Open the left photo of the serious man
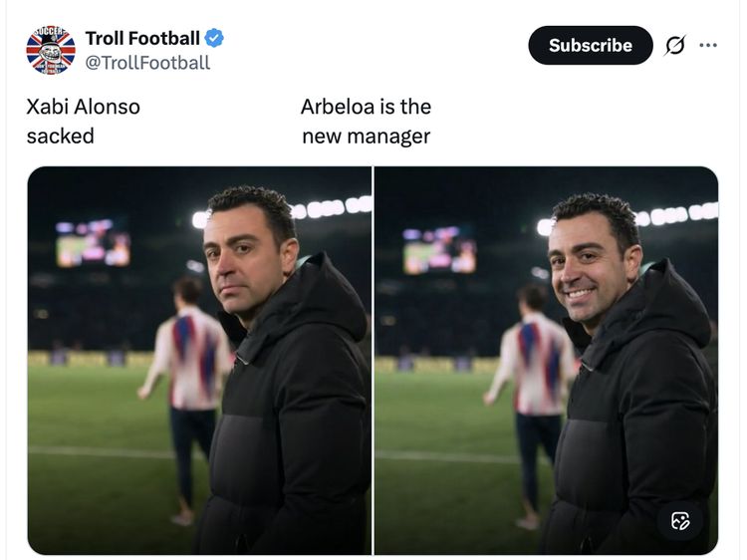The height and width of the screenshot is (560, 747). pos(199,359)
